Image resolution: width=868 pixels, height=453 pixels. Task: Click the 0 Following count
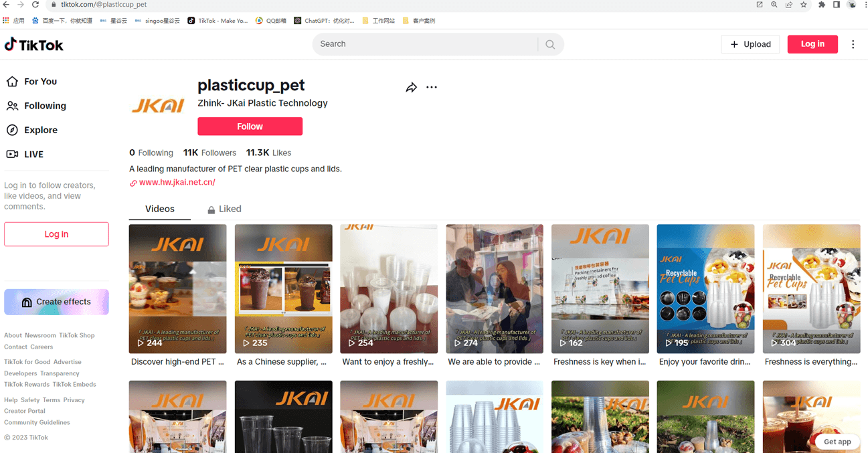pos(151,153)
